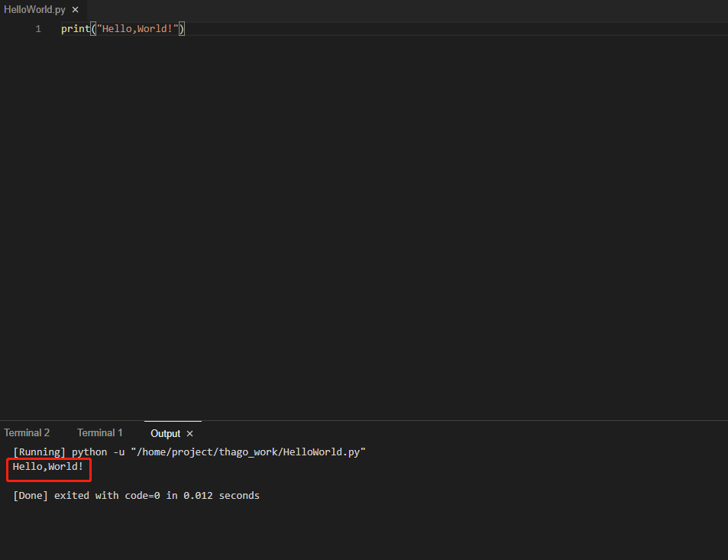728x560 pixels.
Task: Click the "Hello,World!" string in the code
Action: point(138,29)
